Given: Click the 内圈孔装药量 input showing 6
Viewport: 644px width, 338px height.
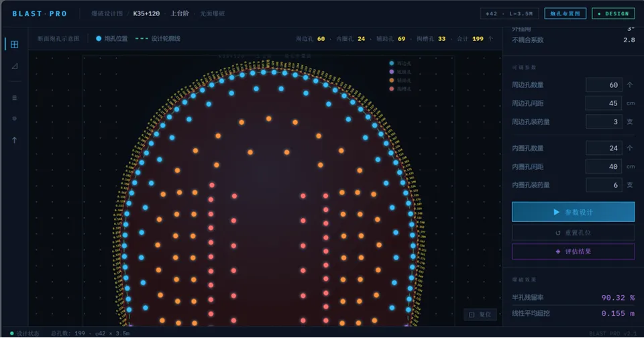Looking at the screenshot, I should click(603, 184).
